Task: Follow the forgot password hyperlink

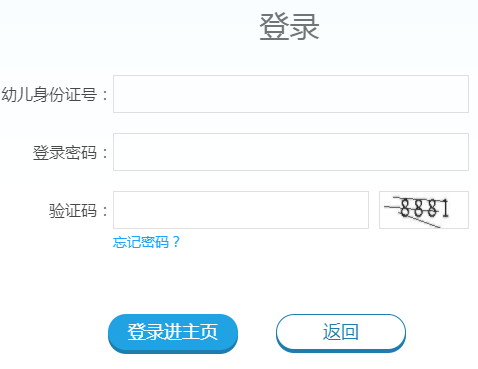Action: 146,242
